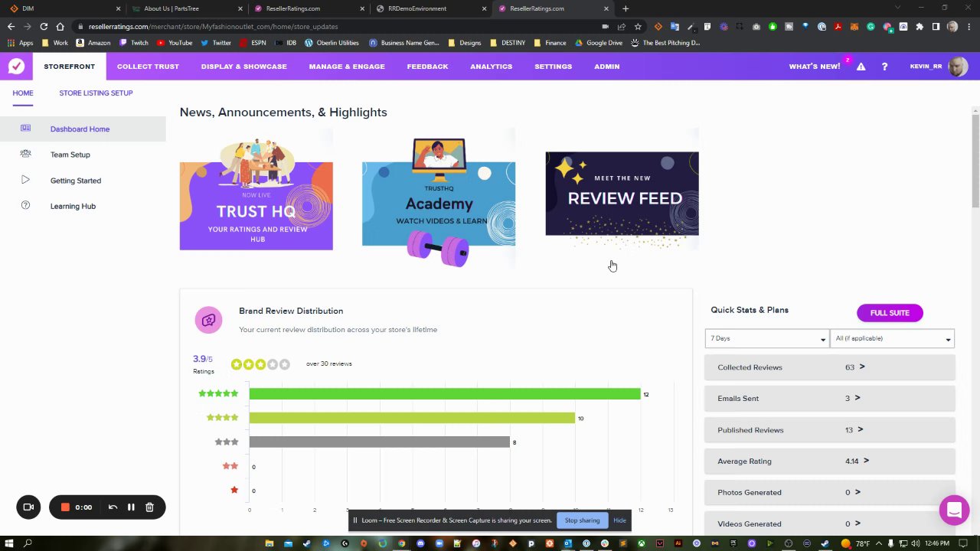
Task: Reload the page in Chrome
Action: click(x=44, y=26)
